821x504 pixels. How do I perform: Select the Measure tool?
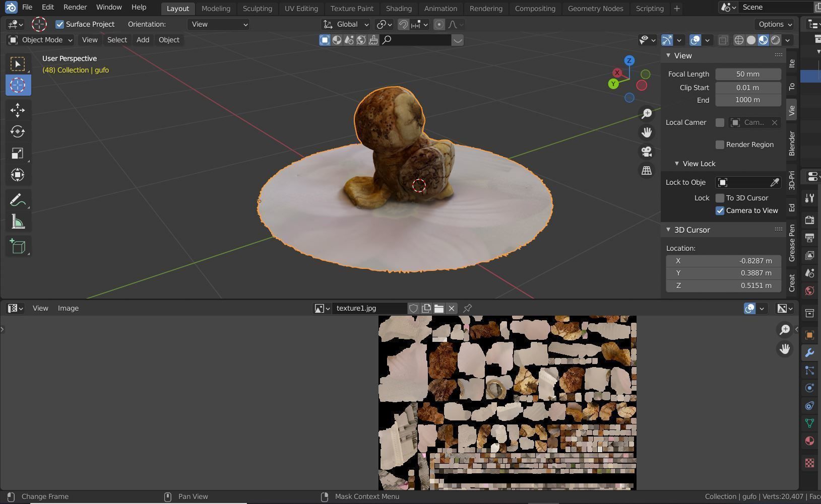pyautogui.click(x=18, y=222)
